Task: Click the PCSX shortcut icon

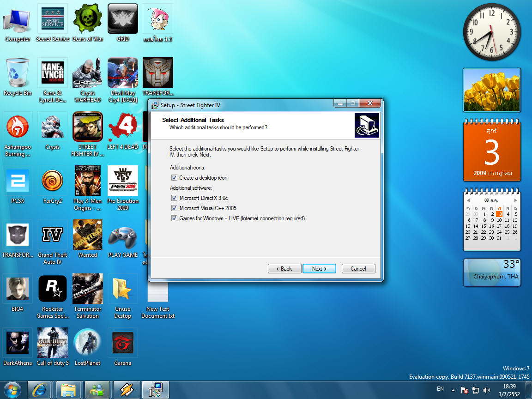Action: point(17,185)
